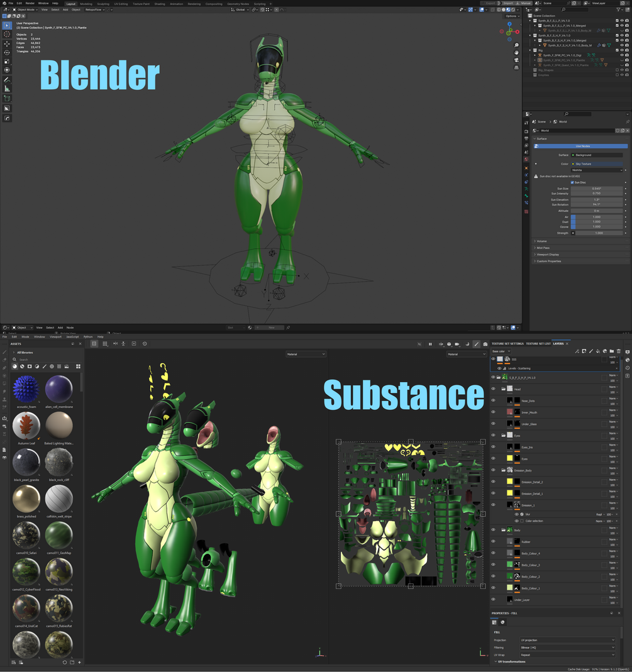Screen dimensions: 632x672
Task: Click the Sky Texture color field
Action: point(596,163)
